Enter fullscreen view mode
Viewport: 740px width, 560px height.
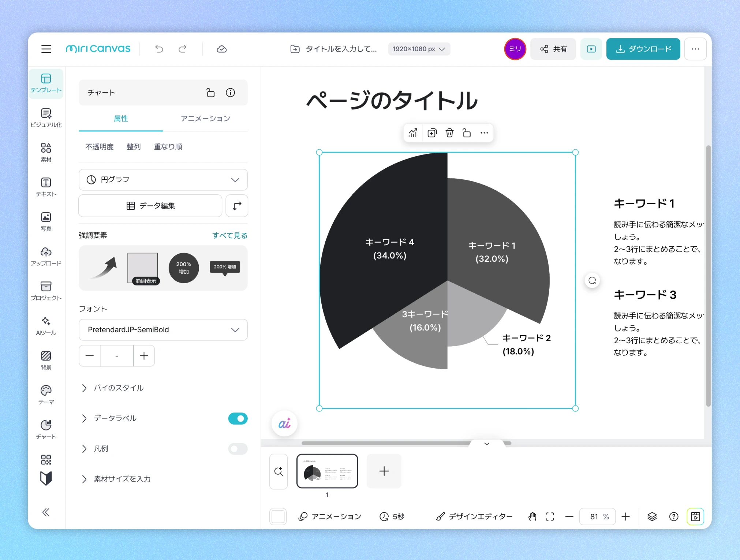pyautogui.click(x=550, y=516)
